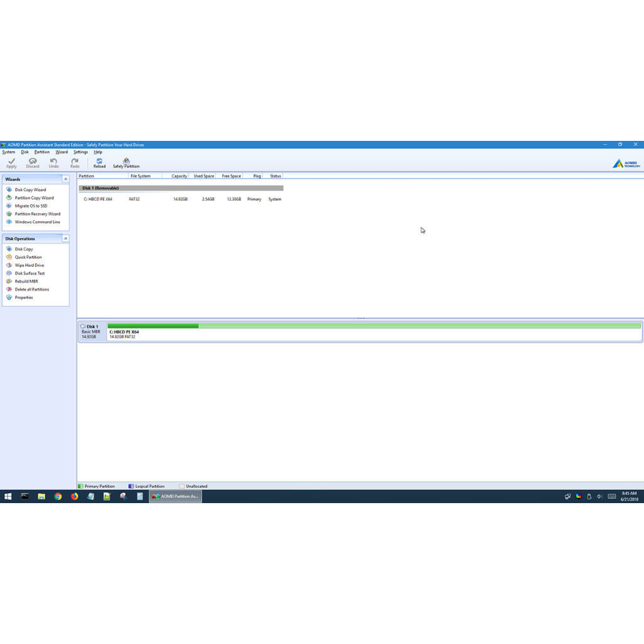This screenshot has width=644, height=644.
Task: Click the Unallocated legend swatch
Action: pos(182,486)
